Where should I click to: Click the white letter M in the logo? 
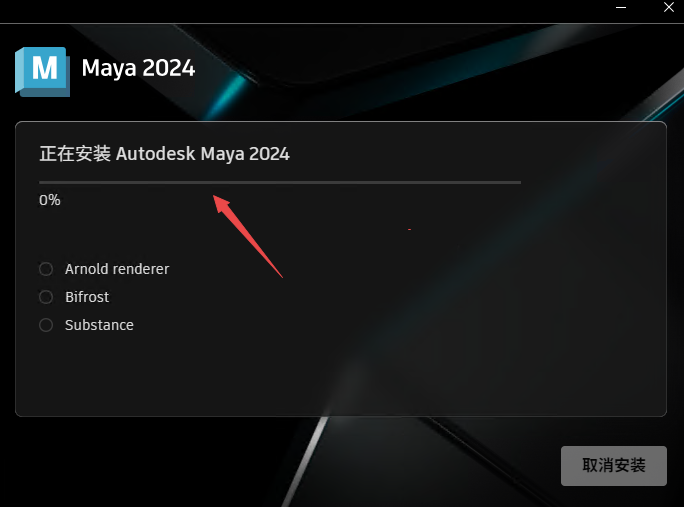point(44,68)
